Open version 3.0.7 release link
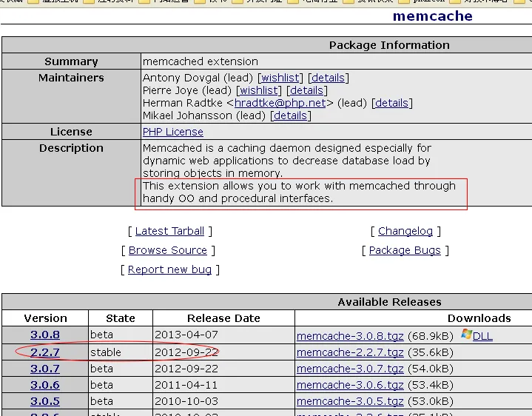This screenshot has width=532, height=416. (x=45, y=369)
